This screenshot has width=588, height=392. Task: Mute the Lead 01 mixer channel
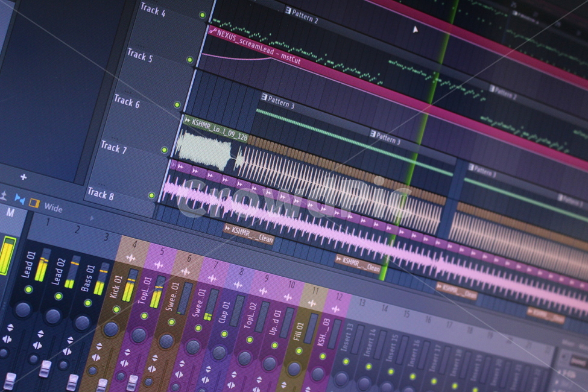pyautogui.click(x=28, y=289)
